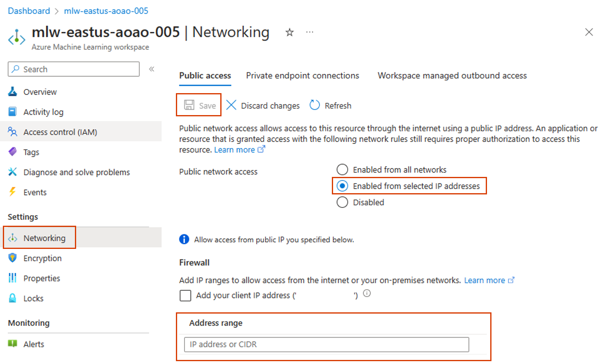This screenshot has height=364, width=601.
Task: Click the client IP info icon
Action: click(367, 293)
